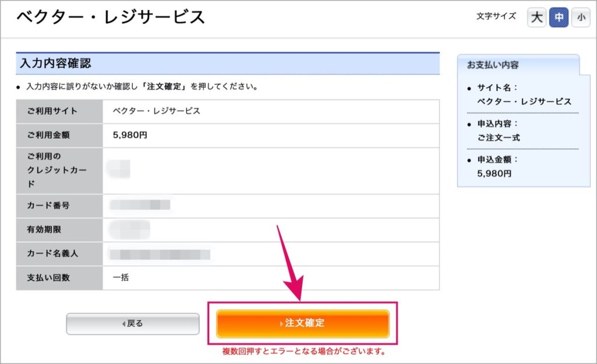Click the 入力内容確認 section heading
The image size is (597, 364).
(55, 63)
